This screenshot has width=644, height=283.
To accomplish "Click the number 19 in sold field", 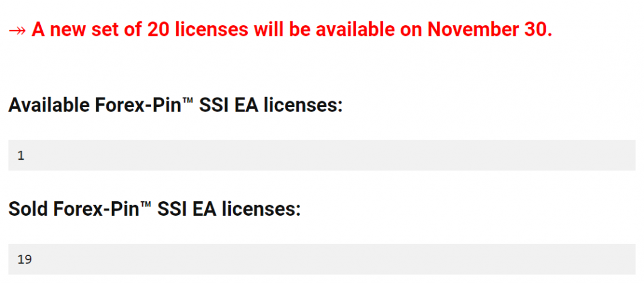I will coord(25,260).
